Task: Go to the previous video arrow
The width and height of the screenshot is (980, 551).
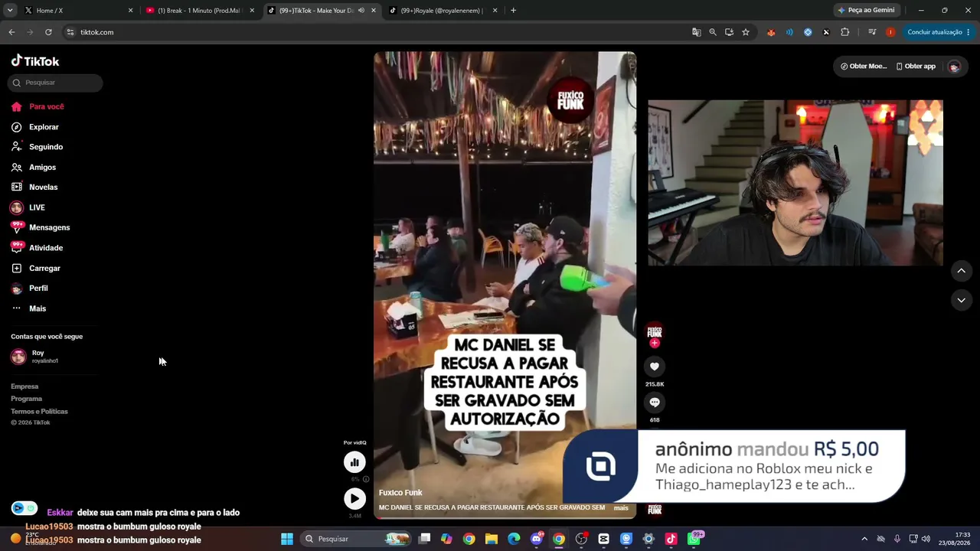Action: pyautogui.click(x=962, y=271)
